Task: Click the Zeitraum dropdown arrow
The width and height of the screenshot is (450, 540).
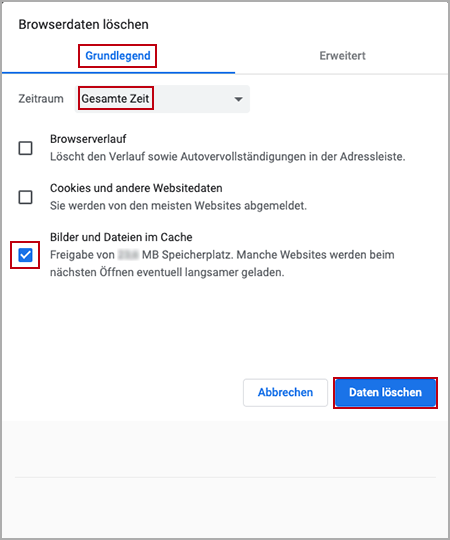Action: [238, 99]
